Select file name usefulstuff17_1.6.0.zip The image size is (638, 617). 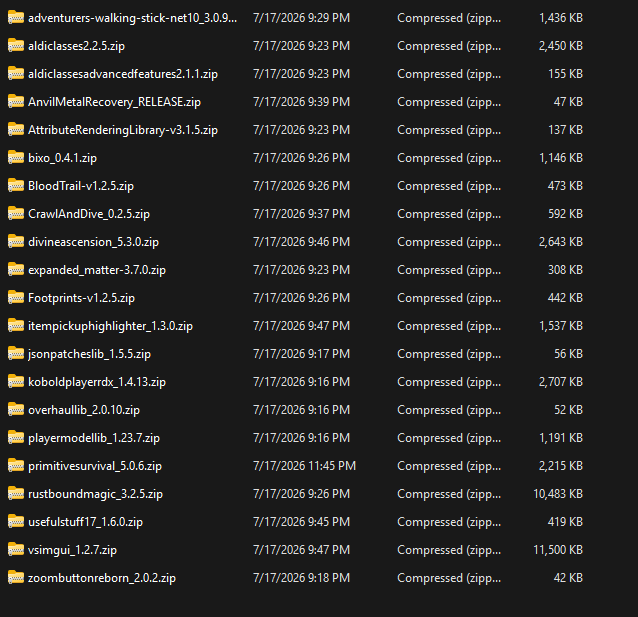85,522
